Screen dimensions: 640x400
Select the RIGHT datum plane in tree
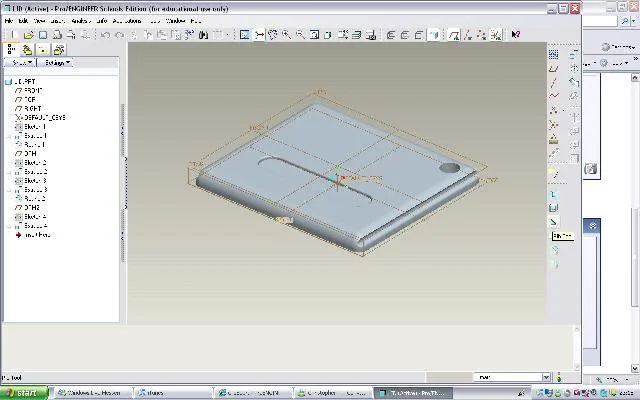click(x=28, y=109)
